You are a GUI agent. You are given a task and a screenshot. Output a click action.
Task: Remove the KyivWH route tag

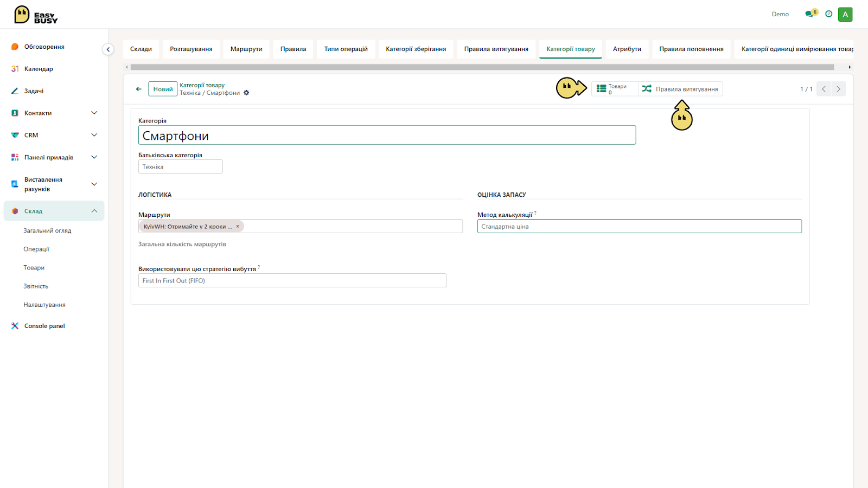tap(238, 227)
